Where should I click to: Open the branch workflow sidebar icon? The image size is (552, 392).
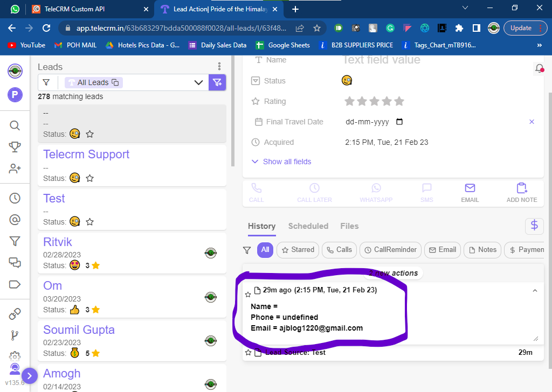coord(15,335)
